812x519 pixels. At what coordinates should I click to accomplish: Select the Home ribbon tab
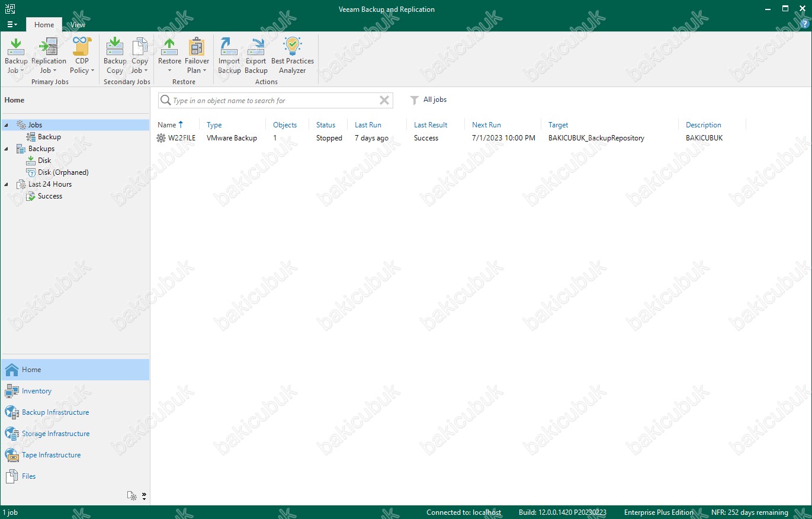[44, 25]
